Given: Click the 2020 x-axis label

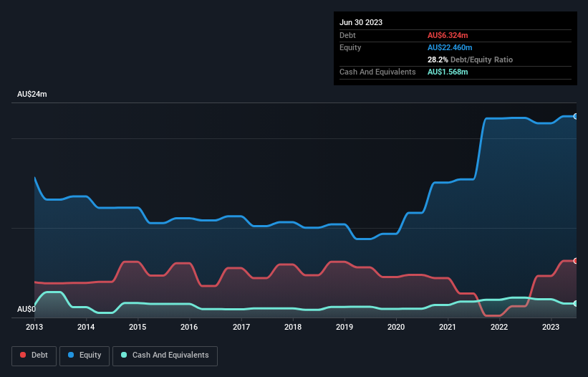Looking at the screenshot, I should point(396,327).
